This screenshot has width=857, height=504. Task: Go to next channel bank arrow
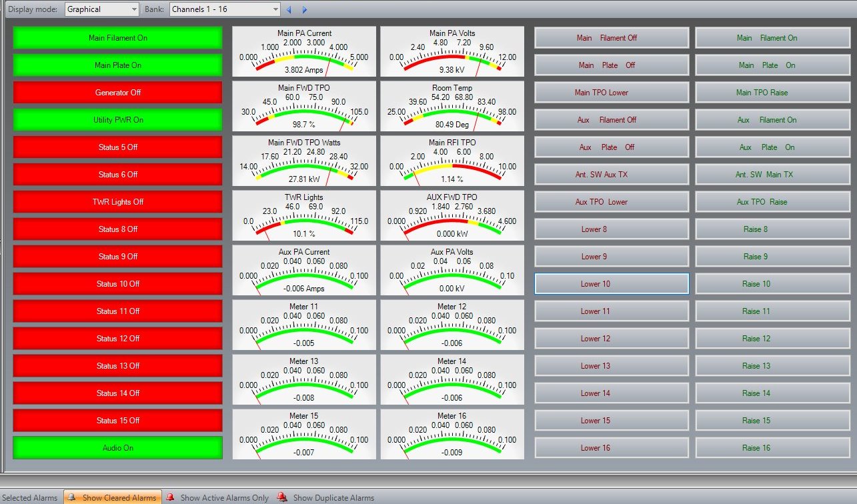pos(305,9)
